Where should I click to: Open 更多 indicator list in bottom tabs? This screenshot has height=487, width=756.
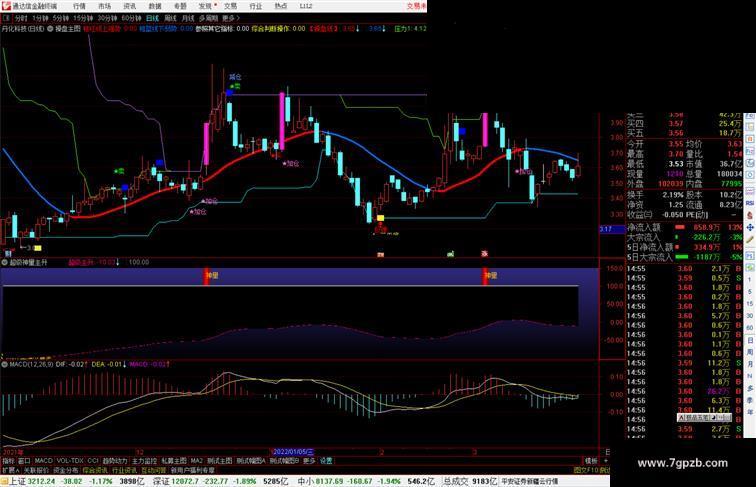coord(309,461)
